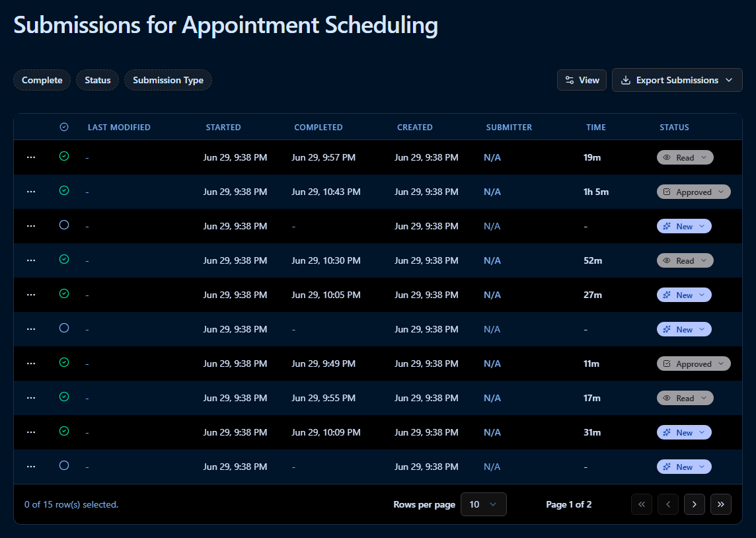Open the ellipsis menu on the 31m row

[x=31, y=432]
